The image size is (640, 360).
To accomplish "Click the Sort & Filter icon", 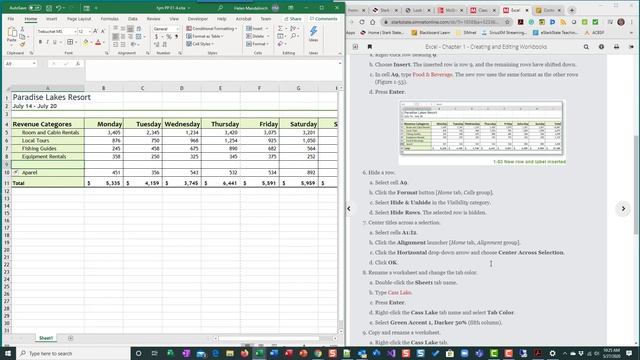I will (293, 29).
